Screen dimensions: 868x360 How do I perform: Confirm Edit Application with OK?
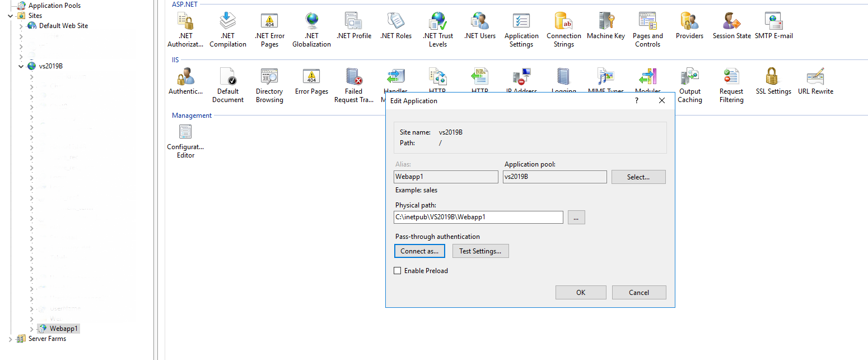pos(581,293)
